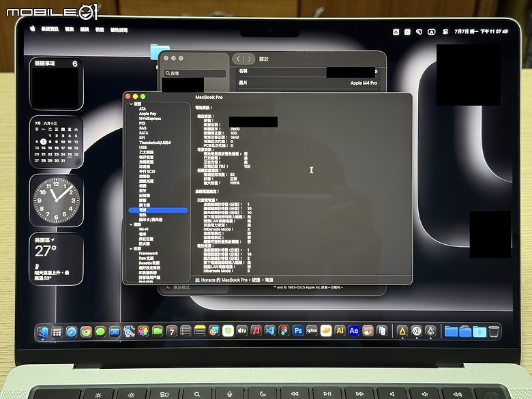Open the Photos app in Dock
532x399 pixels.
(x=143, y=331)
